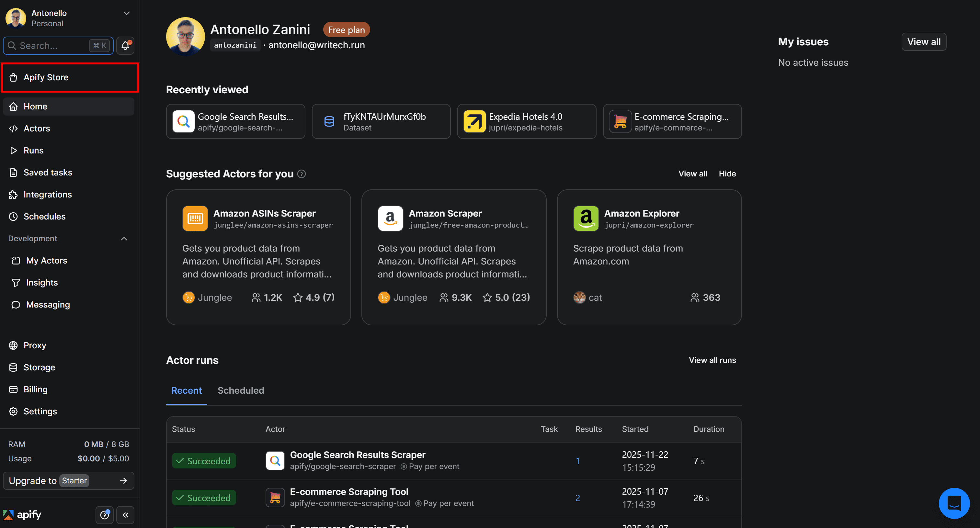The height and width of the screenshot is (528, 980).
Task: Open My Actors under Development
Action: 46,260
